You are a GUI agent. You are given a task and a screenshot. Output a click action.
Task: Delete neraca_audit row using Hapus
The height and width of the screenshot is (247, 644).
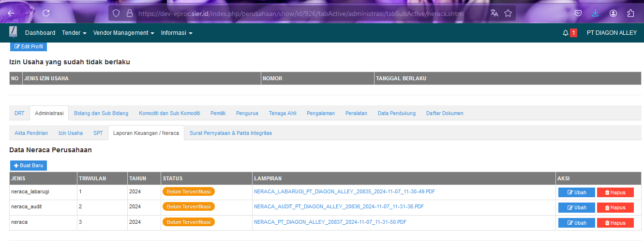(615, 208)
